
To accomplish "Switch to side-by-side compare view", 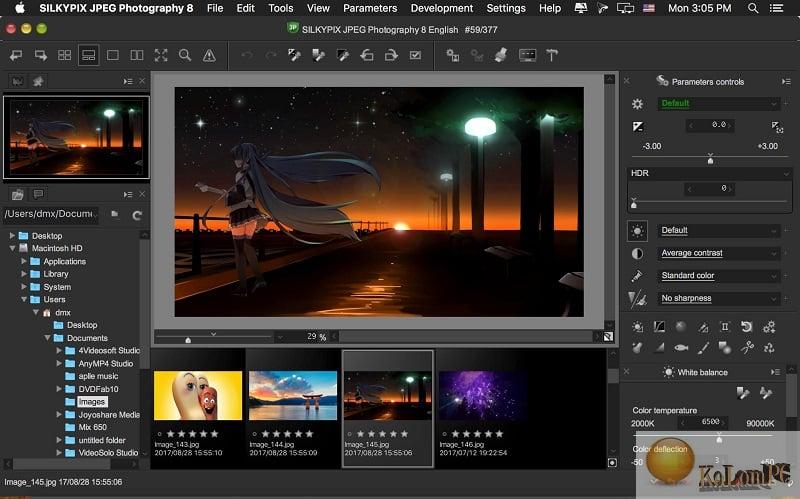I will (137, 55).
